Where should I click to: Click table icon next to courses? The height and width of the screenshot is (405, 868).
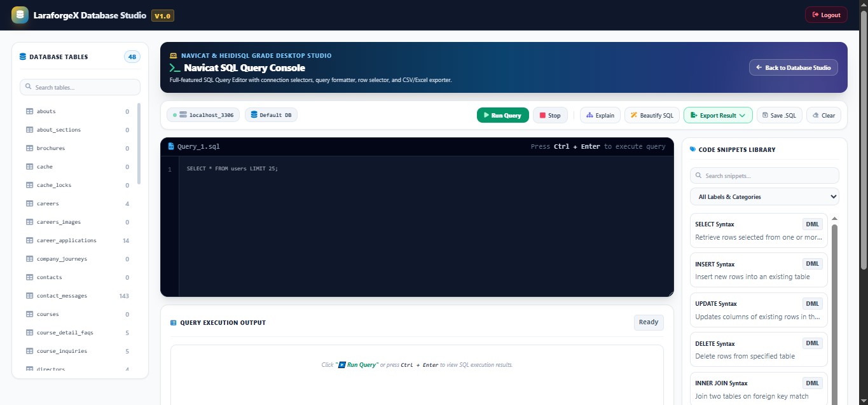pyautogui.click(x=29, y=314)
